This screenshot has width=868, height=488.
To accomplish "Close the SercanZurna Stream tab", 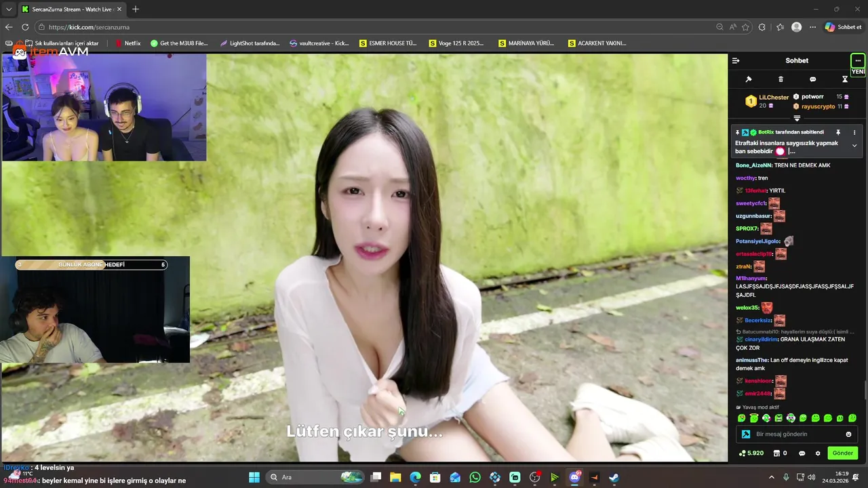I will 119,9.
